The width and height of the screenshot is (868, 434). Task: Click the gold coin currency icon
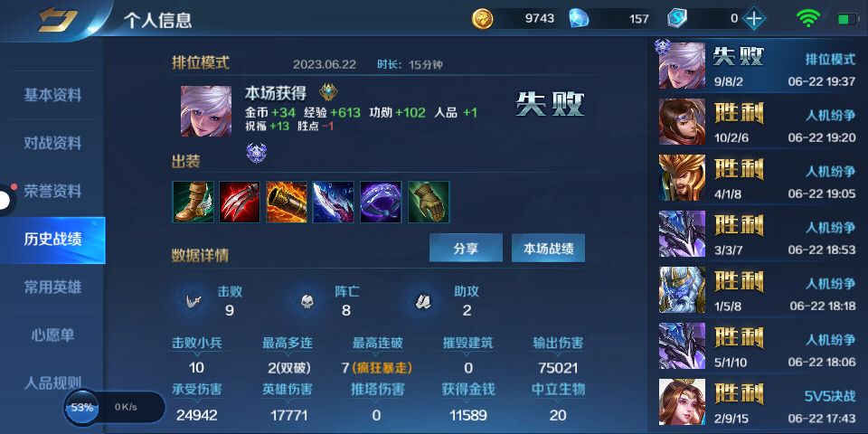pos(482,18)
